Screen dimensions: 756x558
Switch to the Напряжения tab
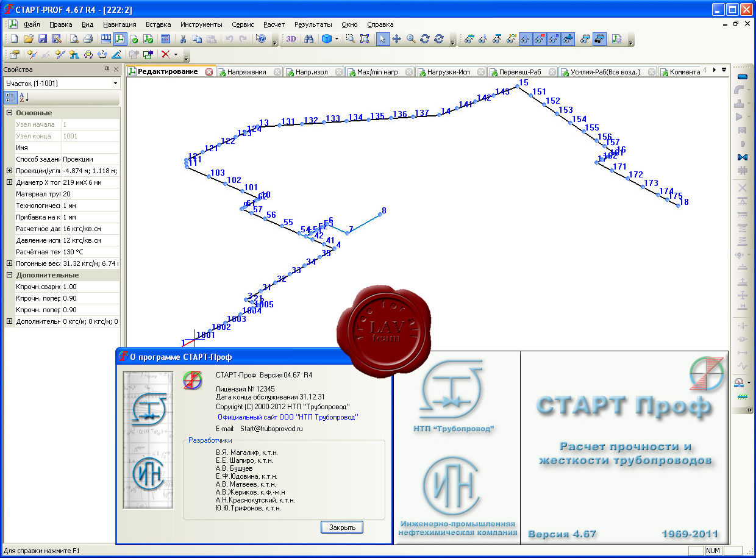click(249, 72)
